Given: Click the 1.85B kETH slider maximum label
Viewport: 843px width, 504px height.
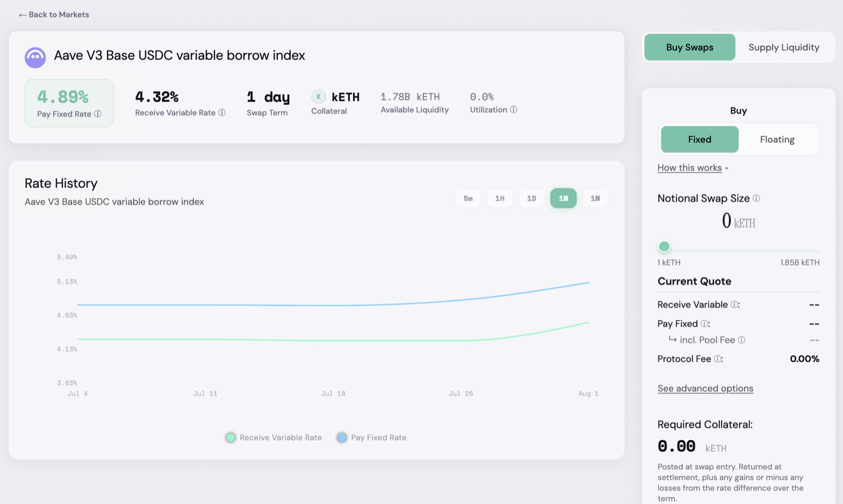Looking at the screenshot, I should tap(800, 262).
